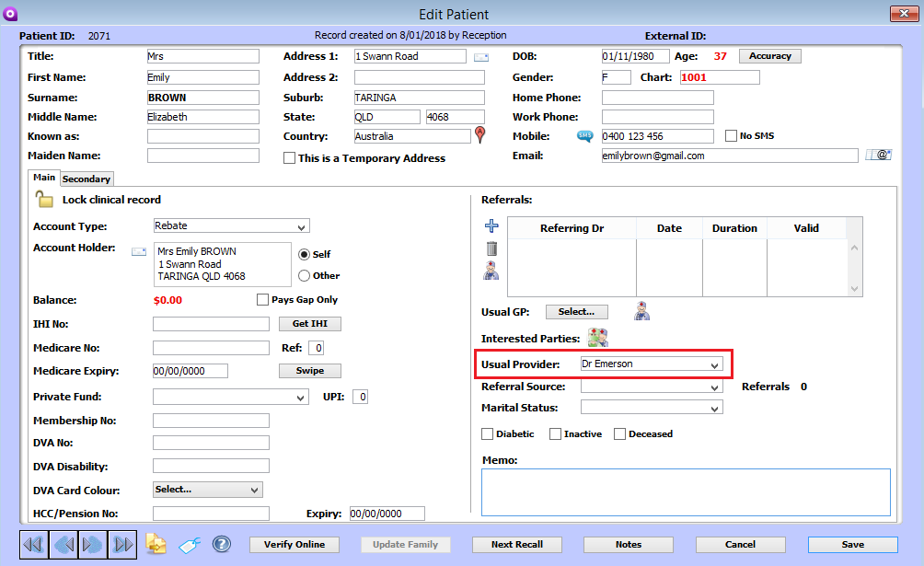The height and width of the screenshot is (566, 924).
Task: Click the folder documents icon in bottom bar
Action: point(156,544)
